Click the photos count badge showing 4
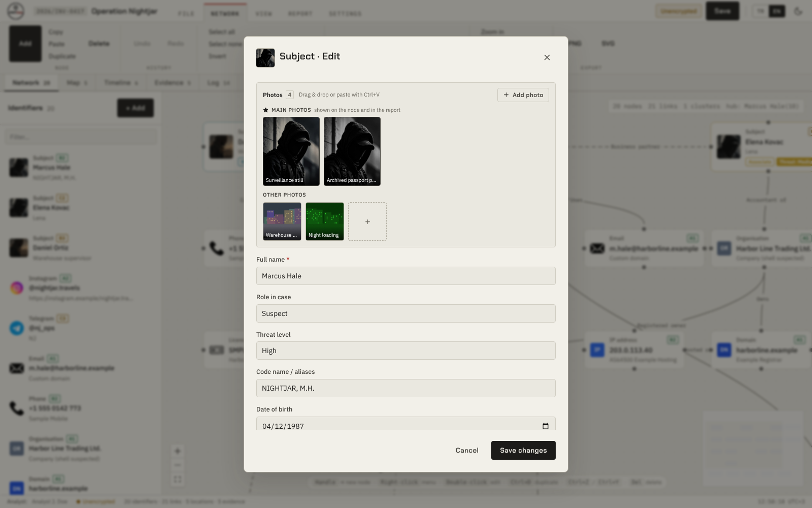The height and width of the screenshot is (508, 812). (289, 94)
